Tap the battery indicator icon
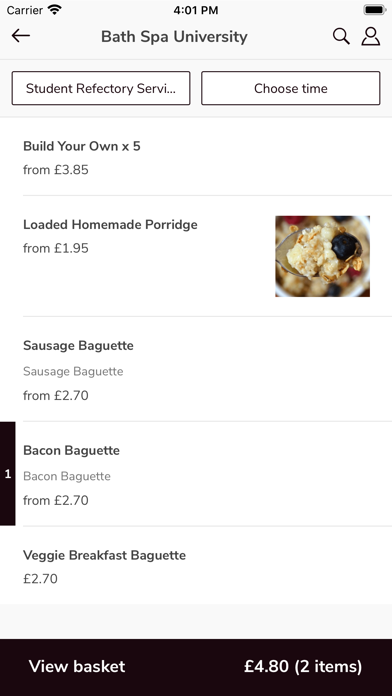 374,10
